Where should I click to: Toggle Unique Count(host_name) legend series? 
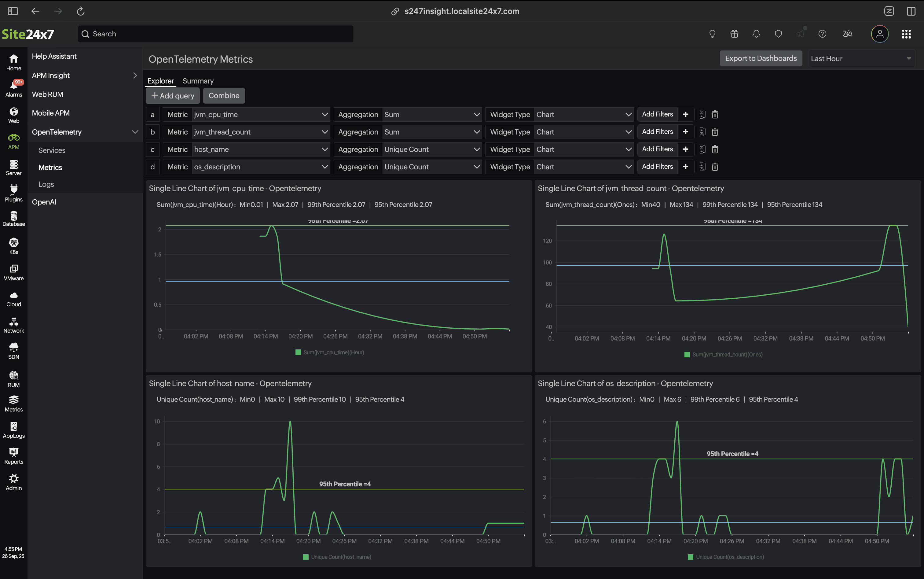click(337, 557)
